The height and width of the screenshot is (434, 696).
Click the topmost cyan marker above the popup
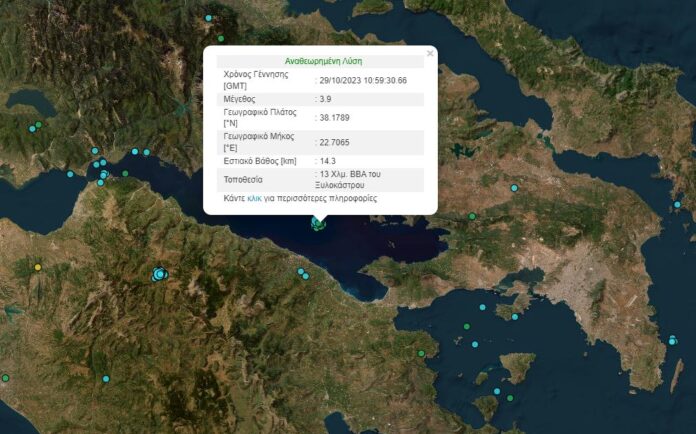click(208, 18)
